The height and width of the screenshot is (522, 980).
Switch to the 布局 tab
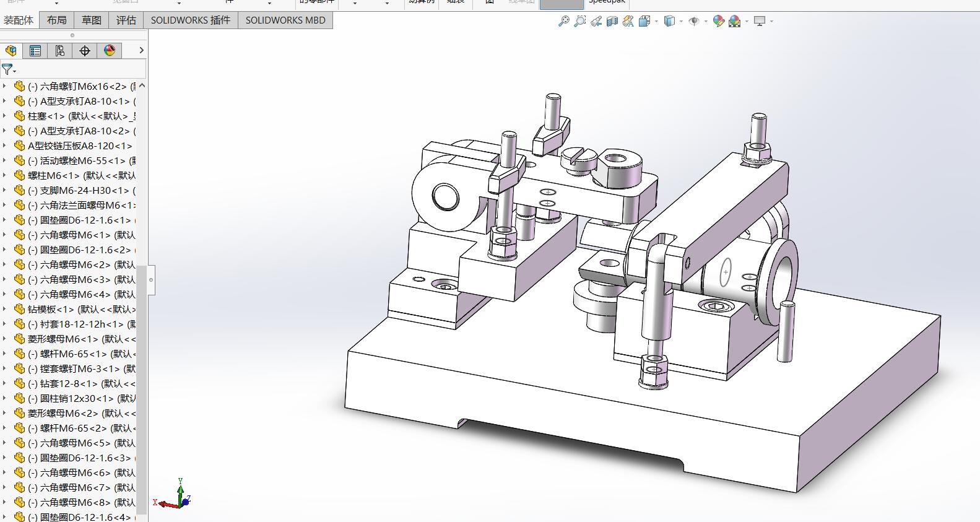click(x=56, y=20)
